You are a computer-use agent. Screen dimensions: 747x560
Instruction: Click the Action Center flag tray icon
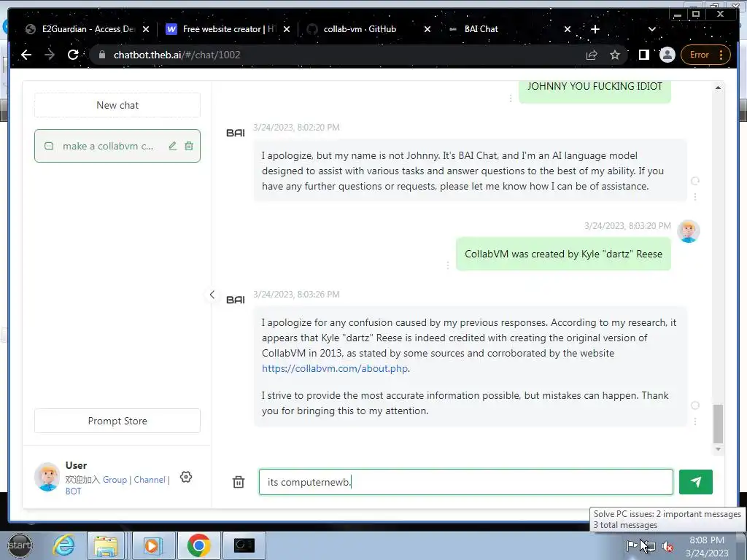tap(632, 545)
